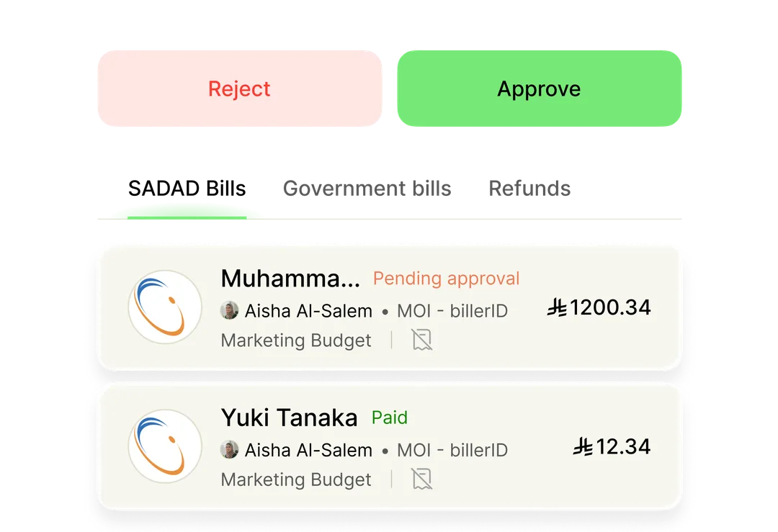Select the Refunds tab
The width and height of the screenshot is (778, 532).
(529, 189)
